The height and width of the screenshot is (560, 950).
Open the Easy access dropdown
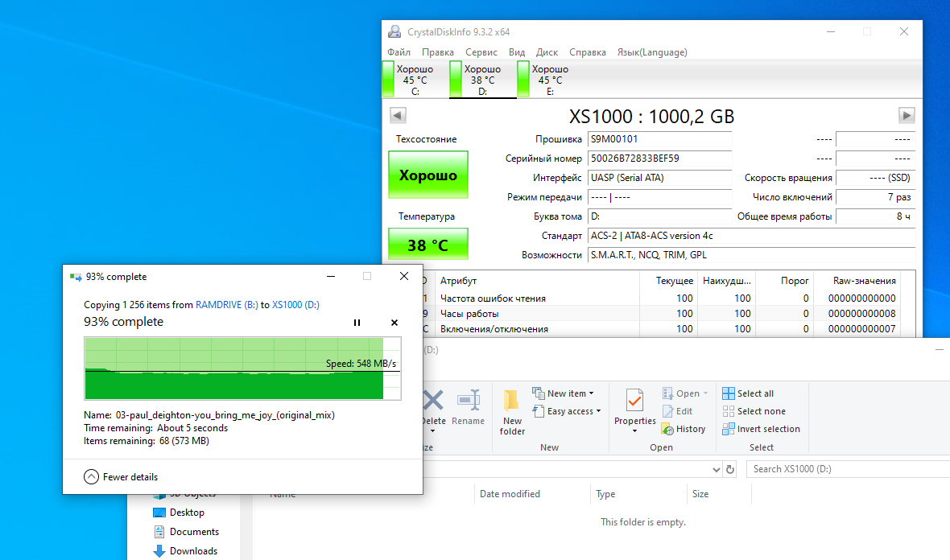point(567,412)
